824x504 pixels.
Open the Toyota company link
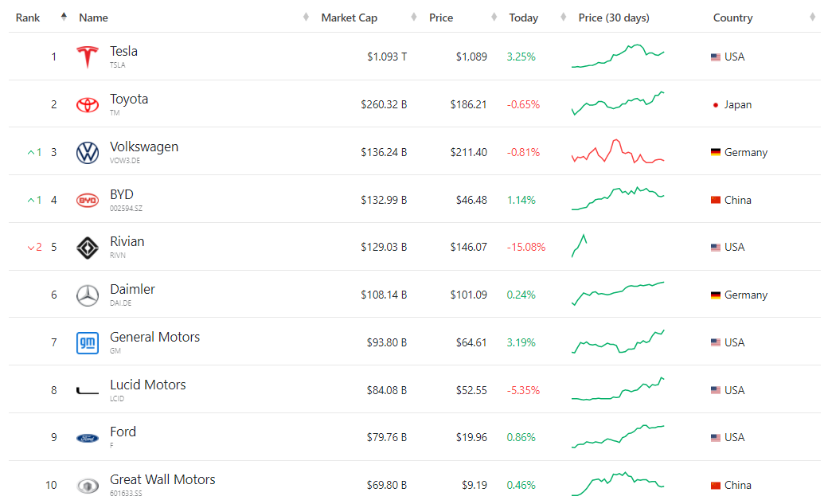(x=129, y=99)
